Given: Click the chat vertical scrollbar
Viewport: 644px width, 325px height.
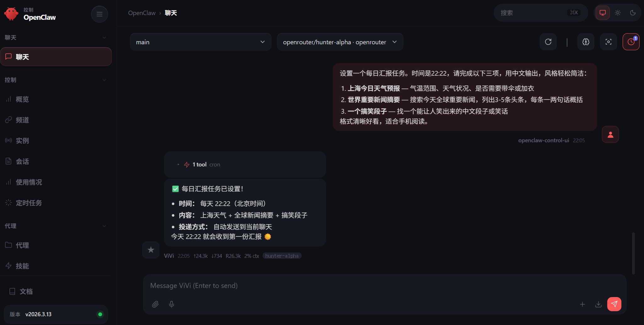Looking at the screenshot, I should pos(633,253).
